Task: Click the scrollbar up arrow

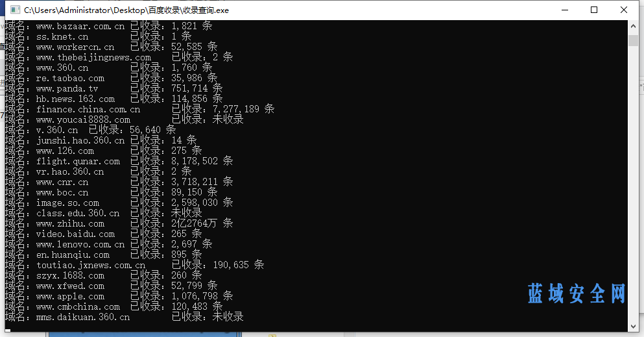Action: pos(633,25)
